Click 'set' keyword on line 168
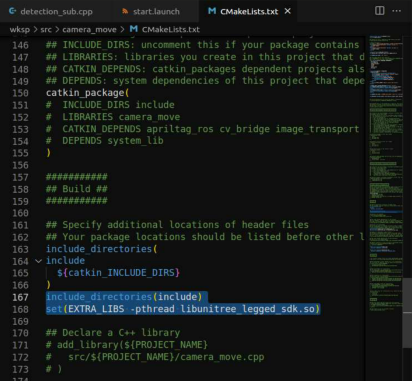This screenshot has width=412, height=381. (54, 309)
